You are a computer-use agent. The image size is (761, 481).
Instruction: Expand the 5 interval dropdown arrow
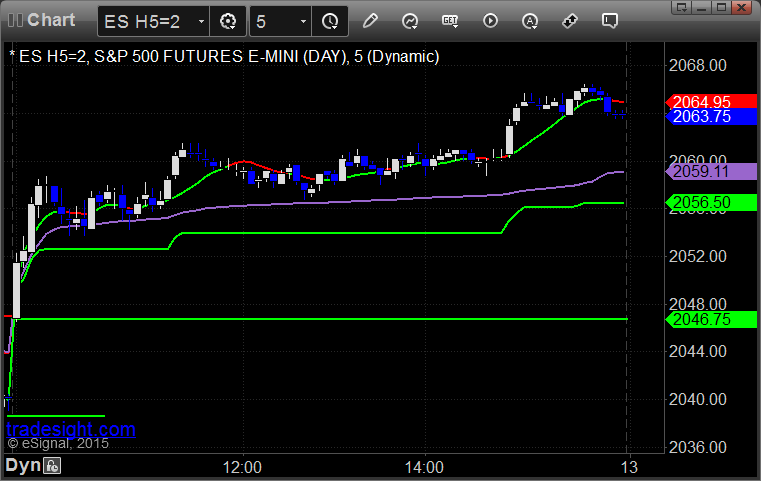(x=303, y=21)
